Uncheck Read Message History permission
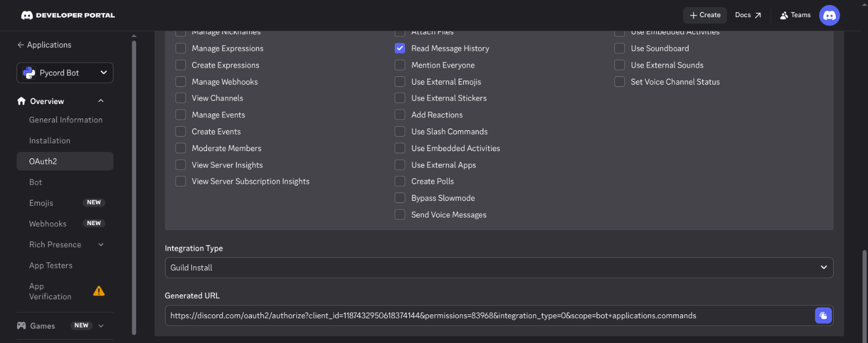The height and width of the screenshot is (343, 868). 400,48
